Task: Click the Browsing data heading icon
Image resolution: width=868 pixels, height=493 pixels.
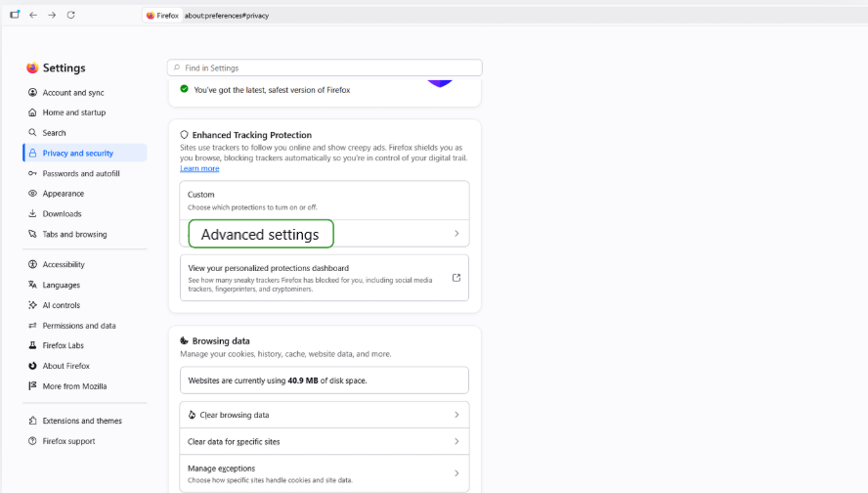Action: click(185, 340)
